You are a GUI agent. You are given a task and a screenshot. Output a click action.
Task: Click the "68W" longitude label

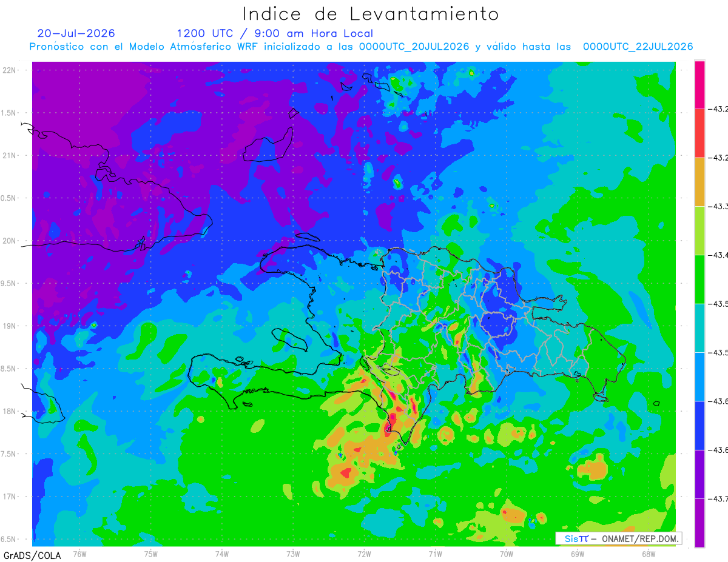(649, 553)
